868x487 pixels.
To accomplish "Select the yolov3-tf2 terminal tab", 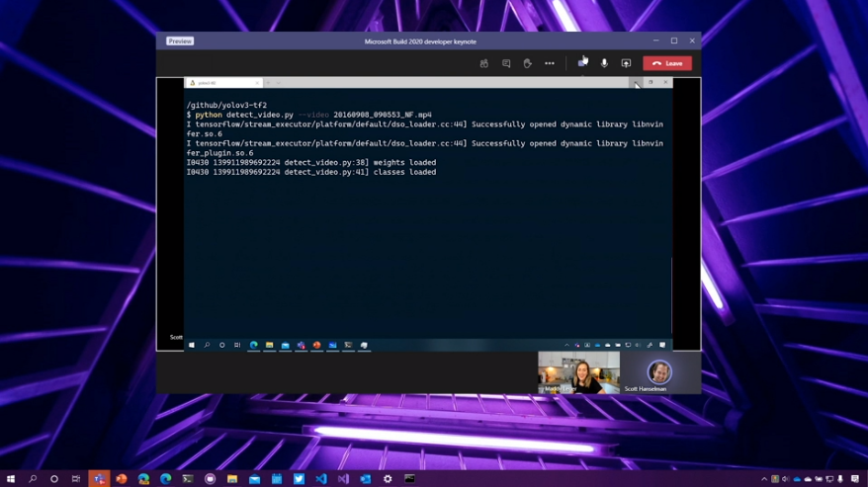I will pyautogui.click(x=221, y=83).
